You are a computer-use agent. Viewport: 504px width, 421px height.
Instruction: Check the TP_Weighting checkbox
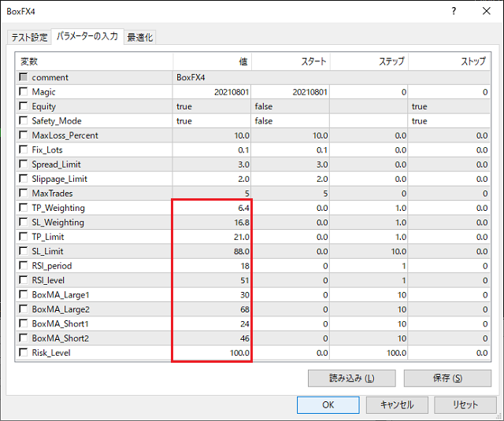click(23, 208)
